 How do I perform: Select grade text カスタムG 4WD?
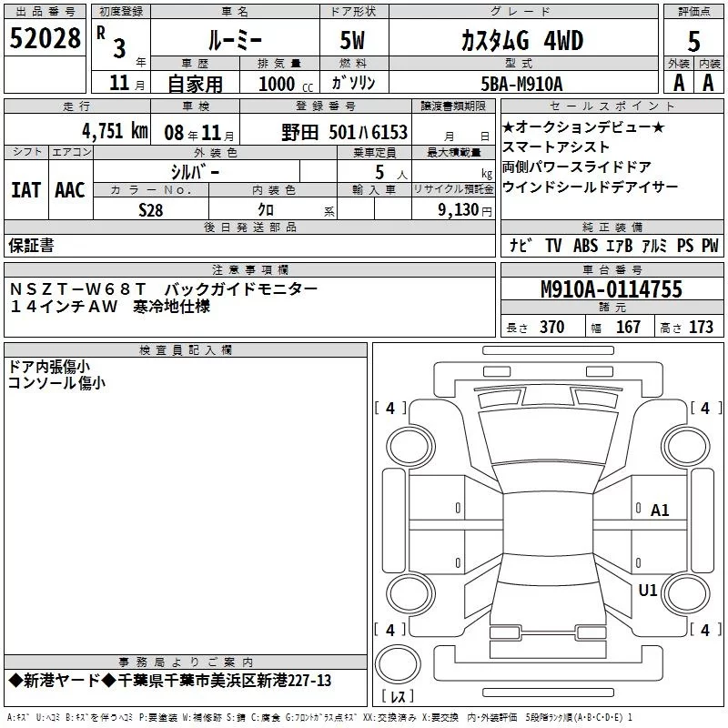coord(522,40)
